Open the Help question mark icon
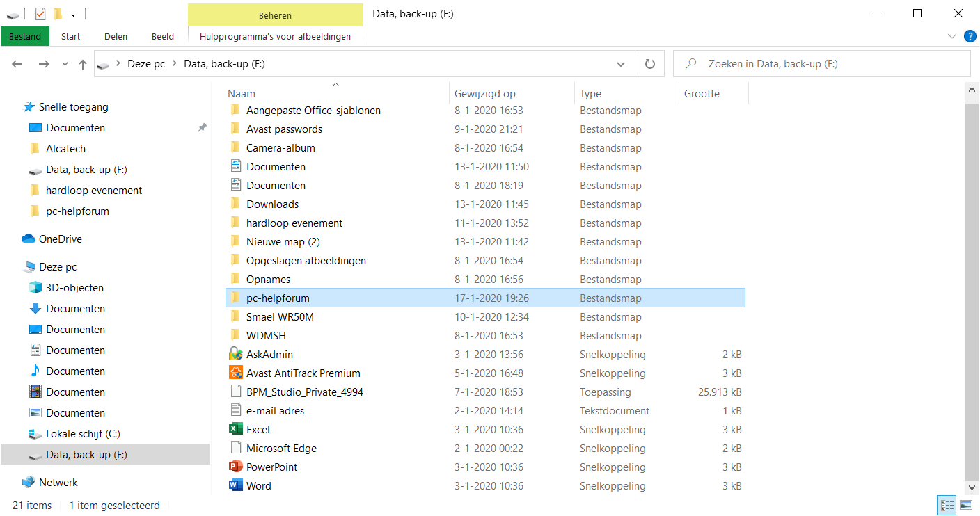Screen dimensions: 980x516 (970, 36)
